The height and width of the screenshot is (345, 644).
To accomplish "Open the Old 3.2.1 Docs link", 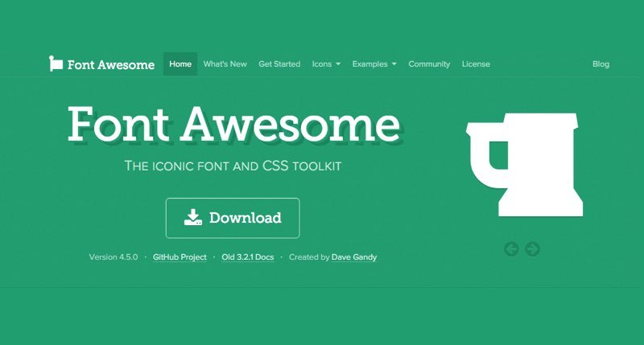I will point(248,257).
